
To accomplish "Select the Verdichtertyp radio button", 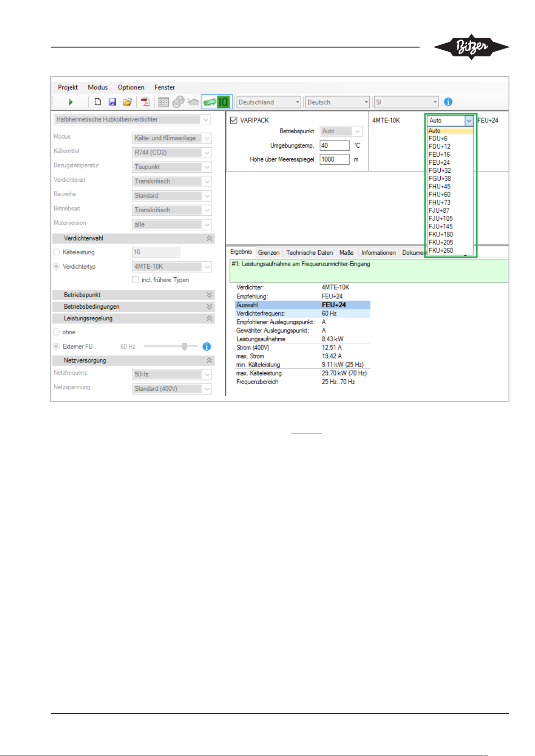I will (x=57, y=267).
